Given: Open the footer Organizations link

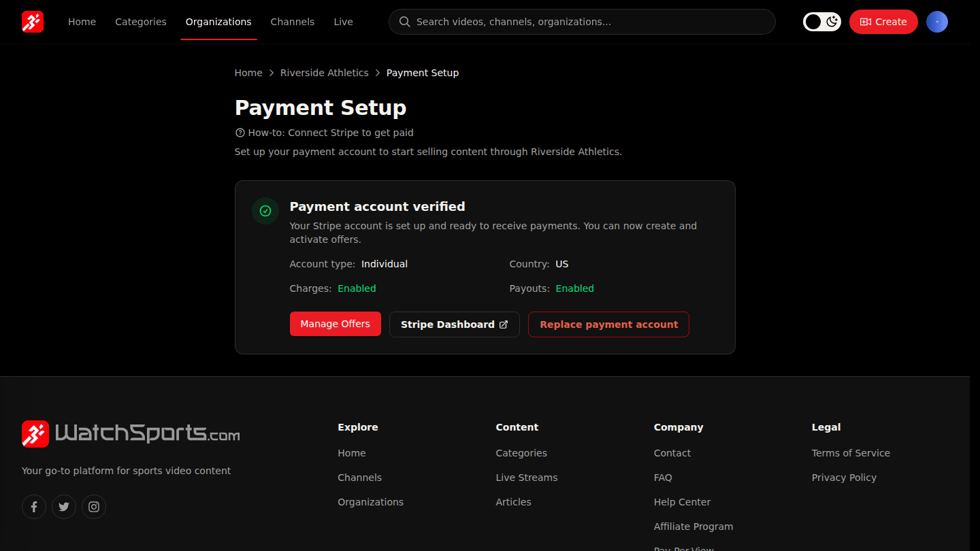Looking at the screenshot, I should pos(371,502).
